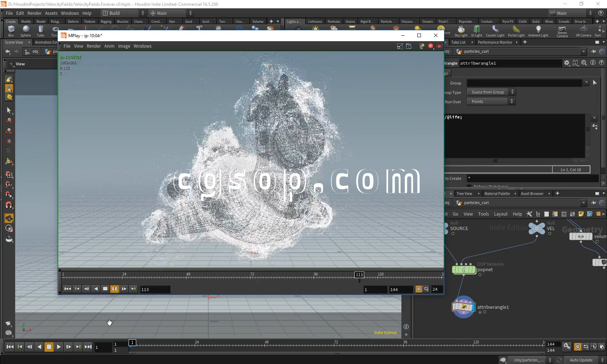Viewport: 607px width, 364px height.
Task: Add a Sky Light from the shelf
Action: (x=461, y=31)
